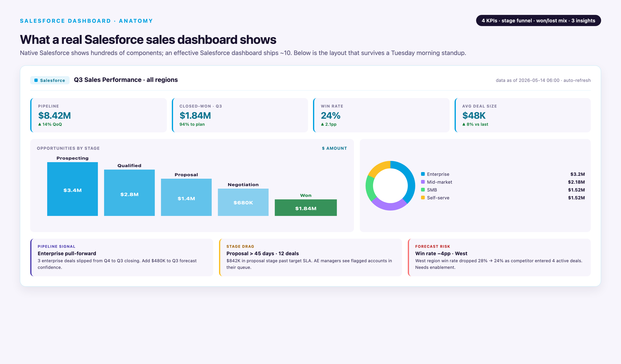This screenshot has width=621, height=364.
Task: Select the Proposal $1.4M bar
Action: coord(186,197)
